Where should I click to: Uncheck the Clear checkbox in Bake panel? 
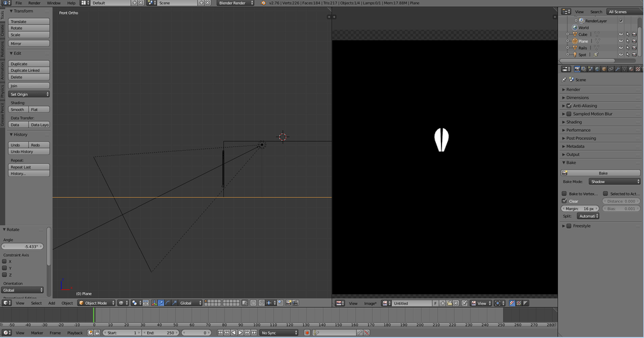click(564, 201)
